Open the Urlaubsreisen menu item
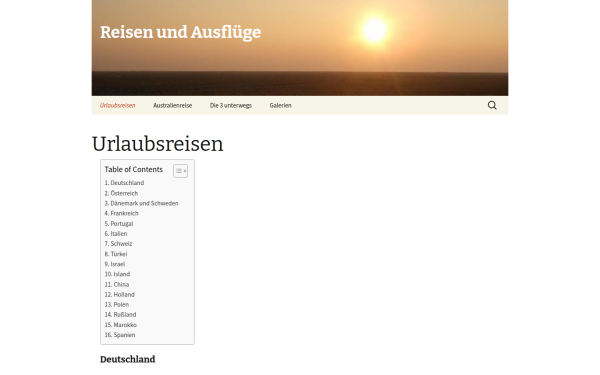Viewport: 600px width, 375px height. 117,106
